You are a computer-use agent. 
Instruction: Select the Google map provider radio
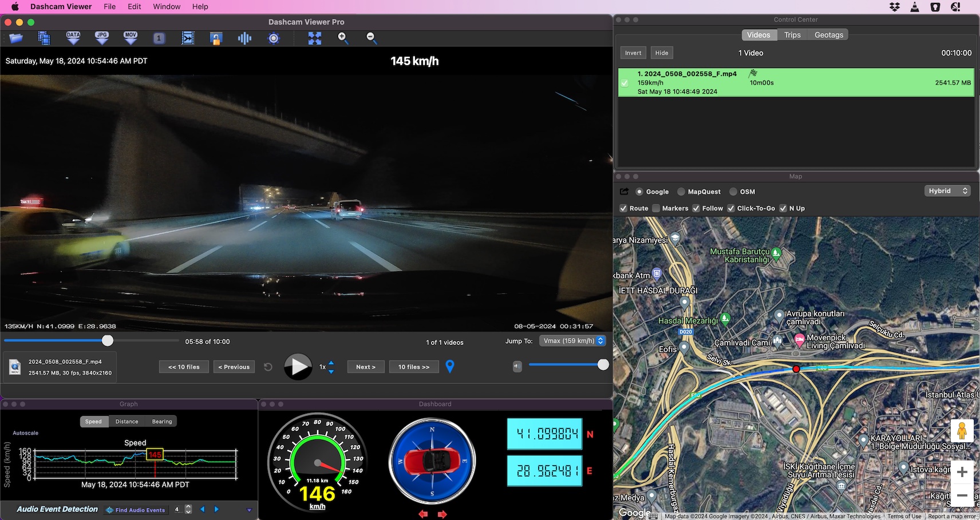[x=639, y=192]
